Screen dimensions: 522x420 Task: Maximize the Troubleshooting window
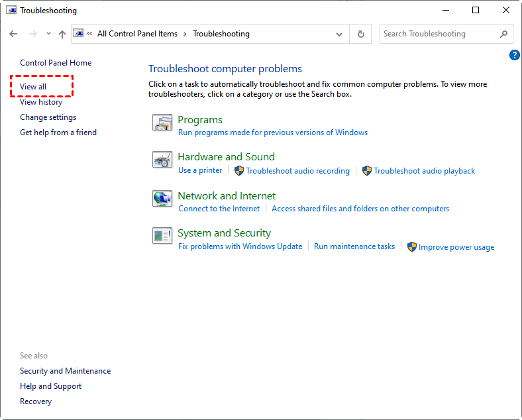[x=476, y=11]
